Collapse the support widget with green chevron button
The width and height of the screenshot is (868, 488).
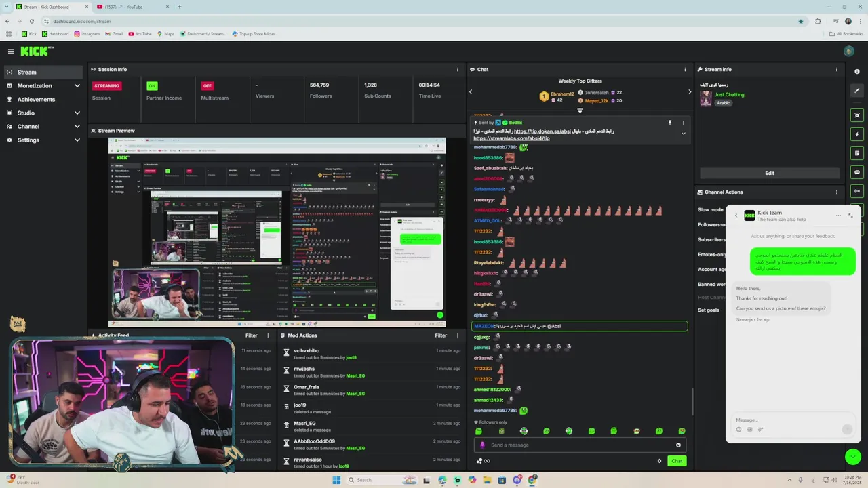pyautogui.click(x=853, y=457)
